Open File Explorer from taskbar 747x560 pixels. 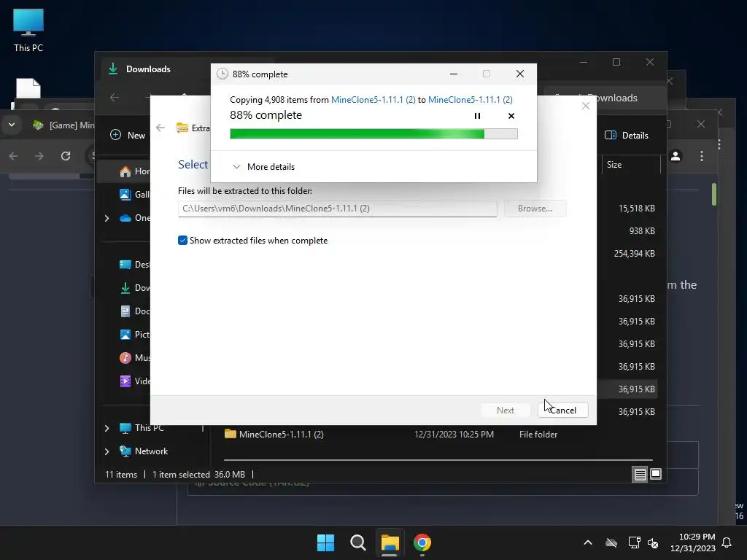[x=390, y=542]
